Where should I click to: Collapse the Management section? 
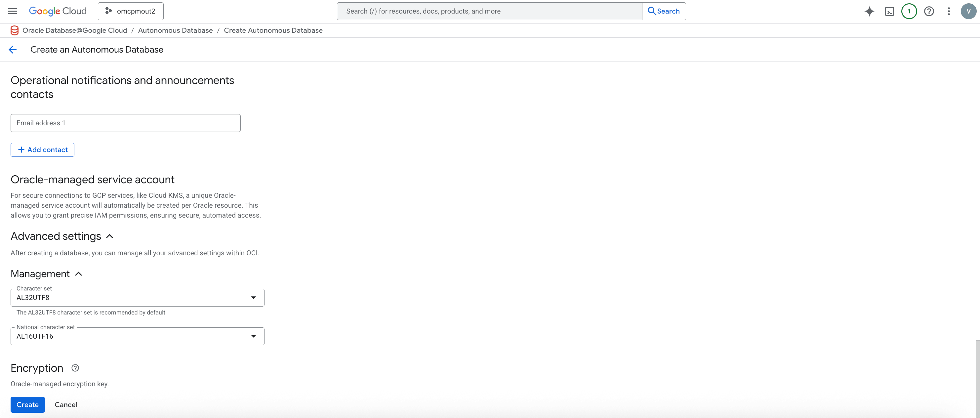(x=79, y=273)
